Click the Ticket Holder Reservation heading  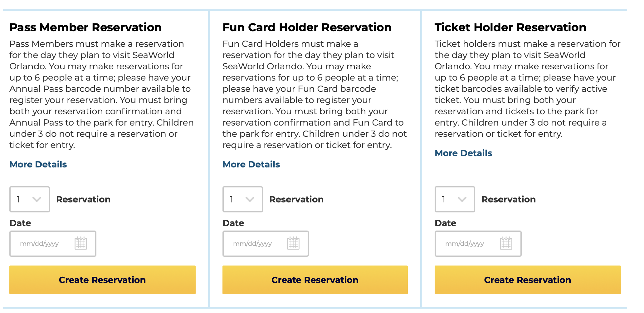click(510, 27)
